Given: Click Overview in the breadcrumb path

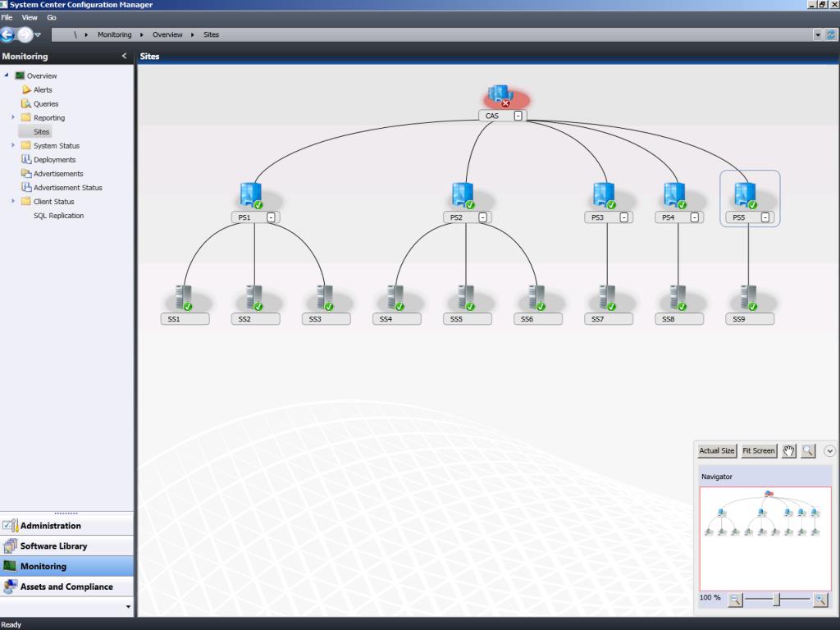Looking at the screenshot, I should pyautogui.click(x=167, y=34).
